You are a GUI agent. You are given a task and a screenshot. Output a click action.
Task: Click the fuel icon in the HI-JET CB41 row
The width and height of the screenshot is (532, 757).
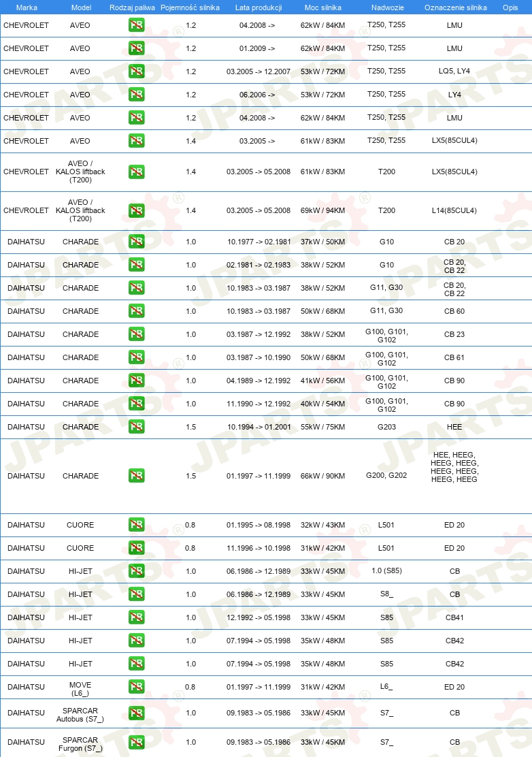[x=137, y=617]
